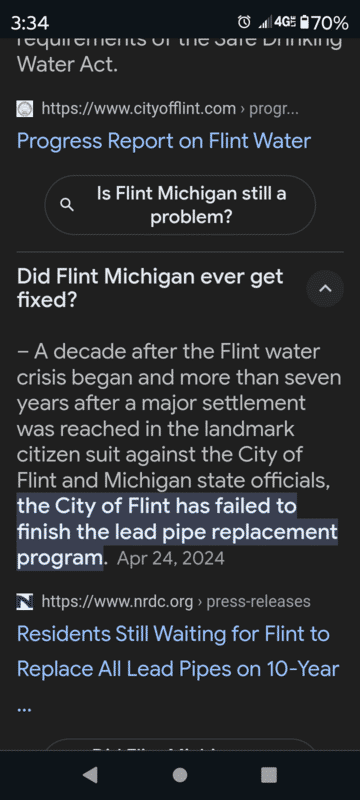Screen dimensions: 360x800
Task: Tap the Android home circle button
Action: click(x=179, y=775)
